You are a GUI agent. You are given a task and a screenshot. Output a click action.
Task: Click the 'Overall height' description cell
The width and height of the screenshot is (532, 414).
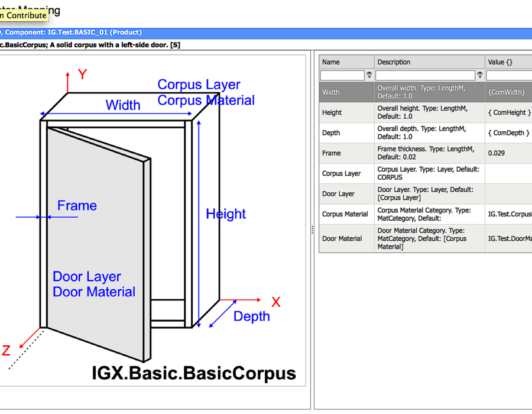click(430, 112)
